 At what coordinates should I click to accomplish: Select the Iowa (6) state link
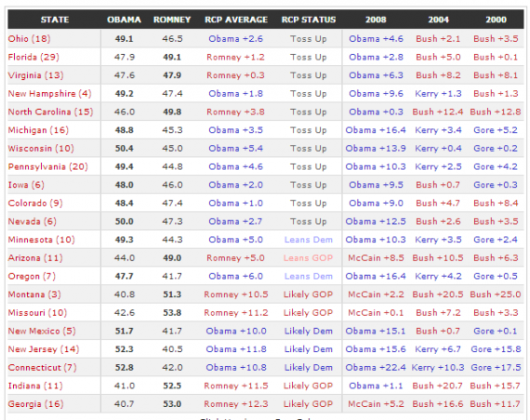[x=26, y=185]
